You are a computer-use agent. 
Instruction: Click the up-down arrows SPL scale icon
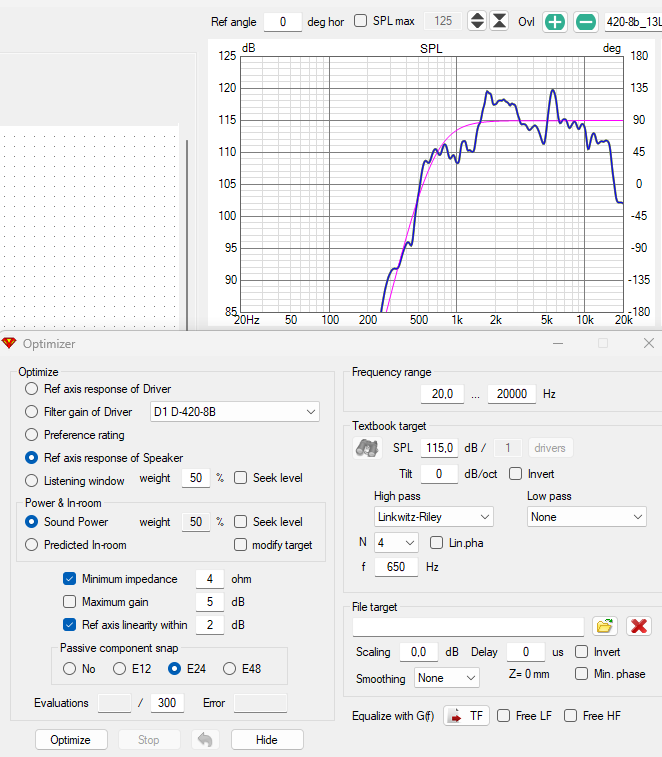pyautogui.click(x=477, y=21)
